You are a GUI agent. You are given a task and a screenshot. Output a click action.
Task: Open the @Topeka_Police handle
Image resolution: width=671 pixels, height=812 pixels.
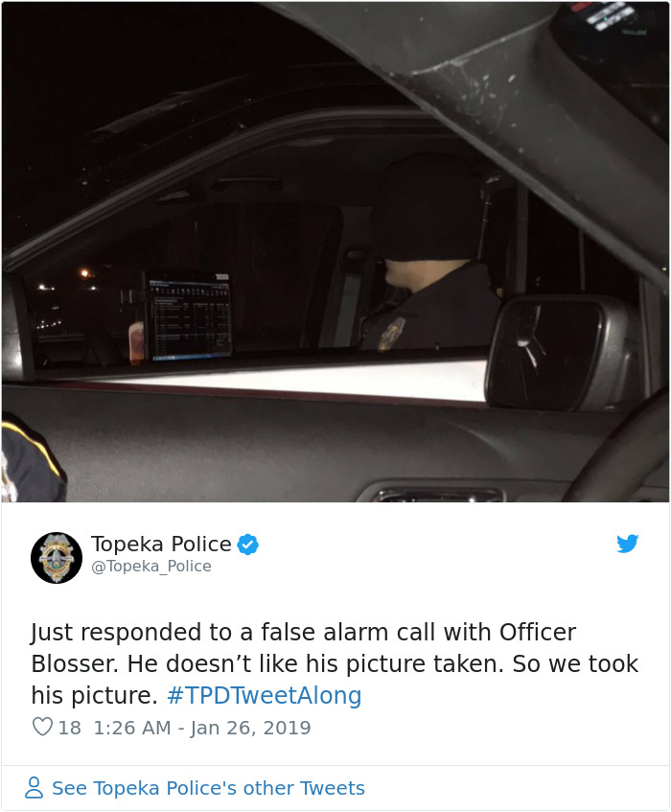[151, 567]
